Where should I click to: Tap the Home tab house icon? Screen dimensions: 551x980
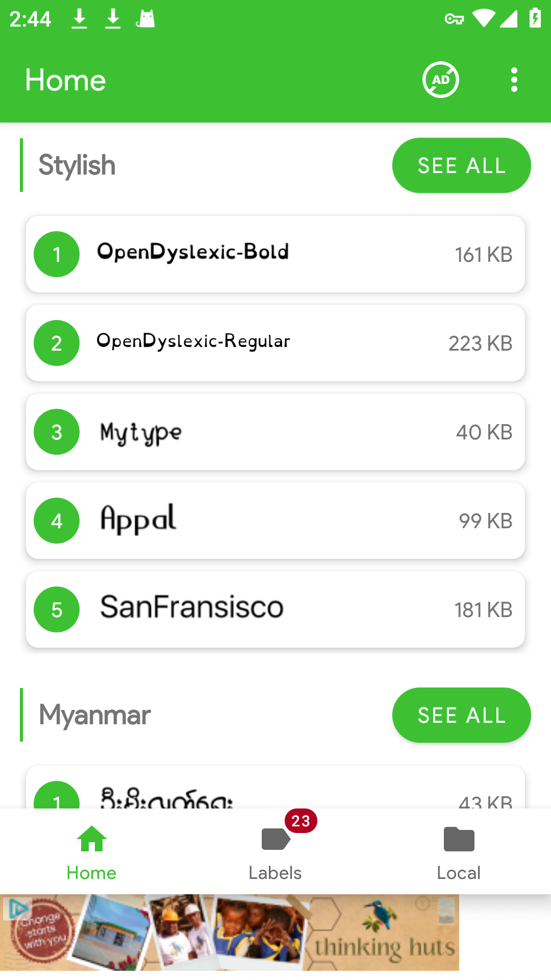tap(92, 839)
